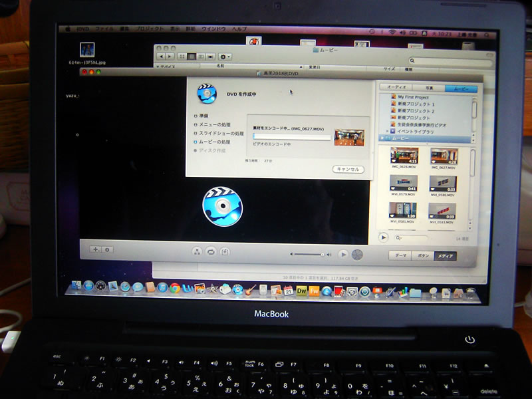Select the ムービー media tab
This screenshot has width=532, height=399.
461,89
